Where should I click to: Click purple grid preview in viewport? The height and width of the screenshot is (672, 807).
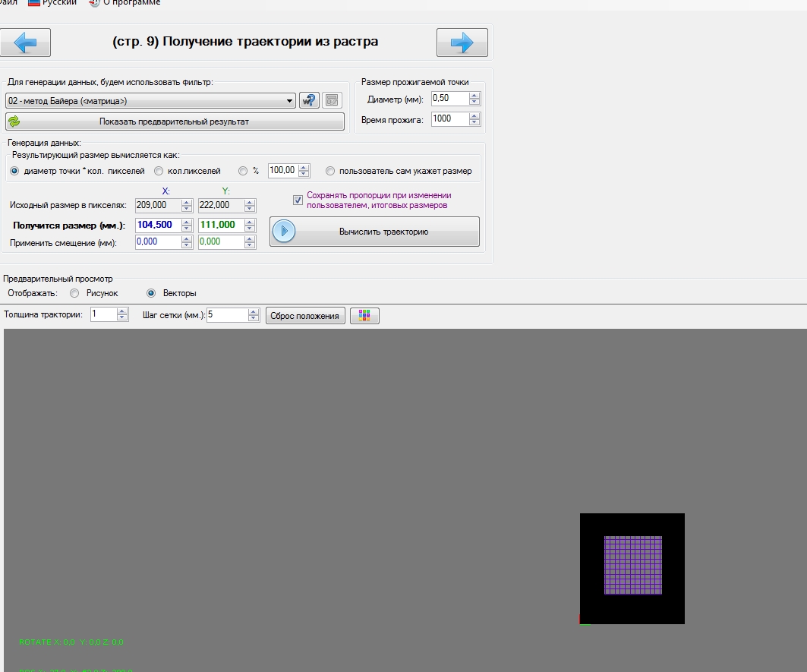tap(633, 565)
